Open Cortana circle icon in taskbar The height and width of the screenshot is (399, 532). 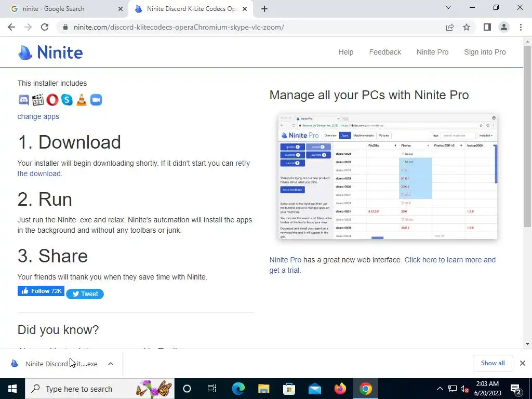tap(187, 389)
